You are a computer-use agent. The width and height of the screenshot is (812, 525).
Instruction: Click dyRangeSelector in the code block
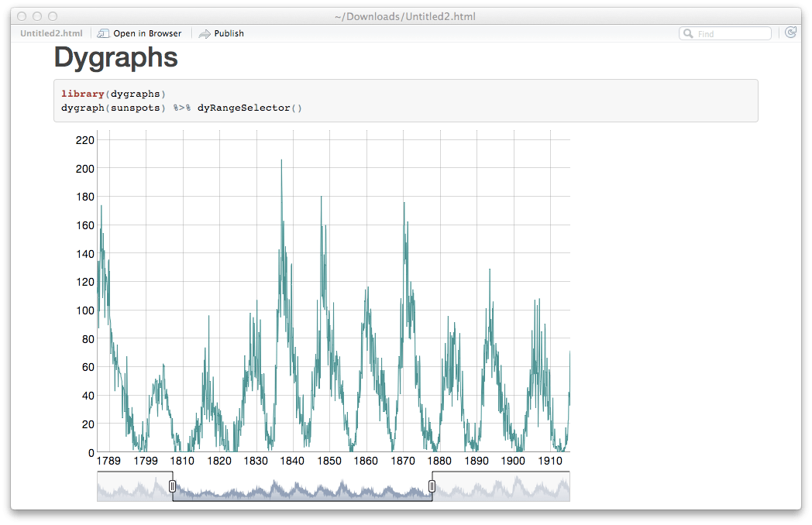click(243, 108)
